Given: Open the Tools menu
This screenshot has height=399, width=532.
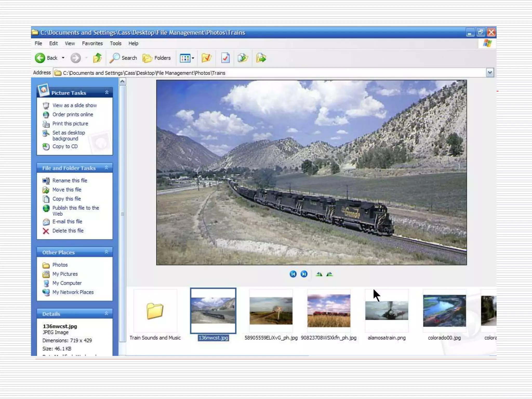Looking at the screenshot, I should (x=116, y=43).
